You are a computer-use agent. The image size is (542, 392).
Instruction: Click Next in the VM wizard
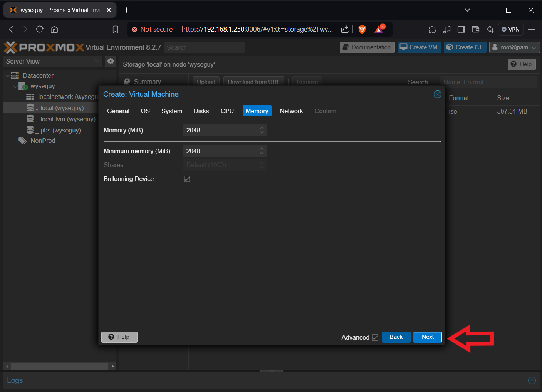428,337
